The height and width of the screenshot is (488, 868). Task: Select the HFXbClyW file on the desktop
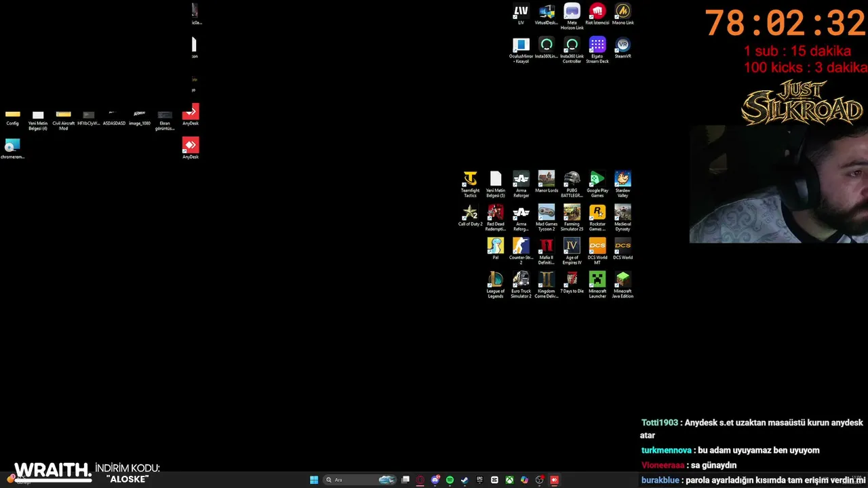point(88,118)
